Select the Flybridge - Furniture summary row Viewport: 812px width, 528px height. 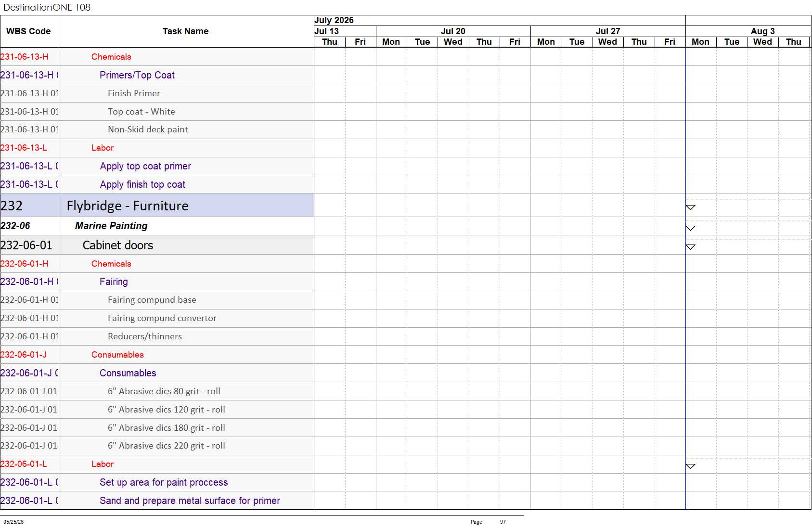[157, 206]
